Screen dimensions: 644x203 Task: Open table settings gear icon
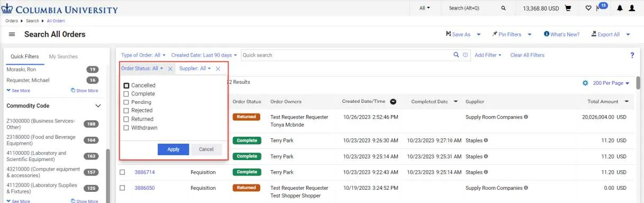pyautogui.click(x=585, y=83)
